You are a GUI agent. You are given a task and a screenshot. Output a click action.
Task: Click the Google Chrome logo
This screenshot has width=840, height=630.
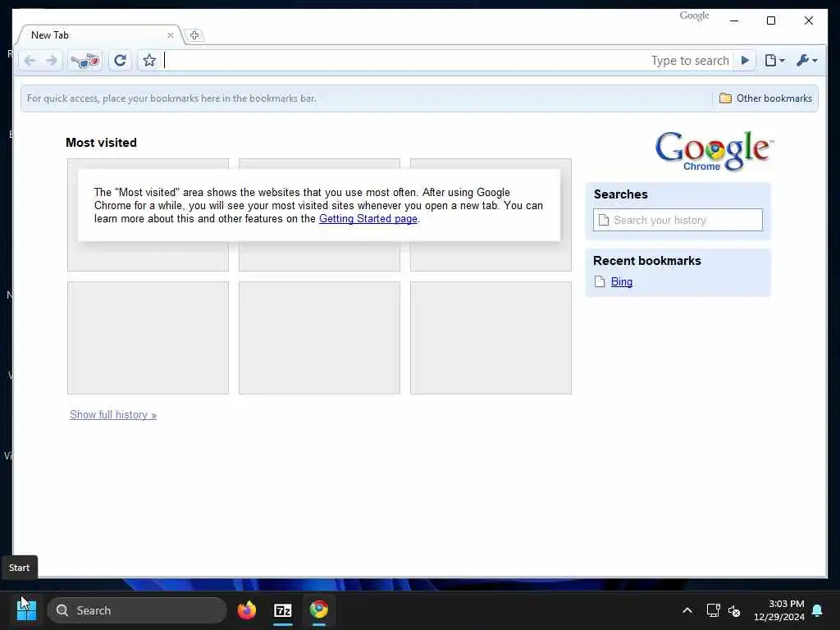[x=714, y=151]
